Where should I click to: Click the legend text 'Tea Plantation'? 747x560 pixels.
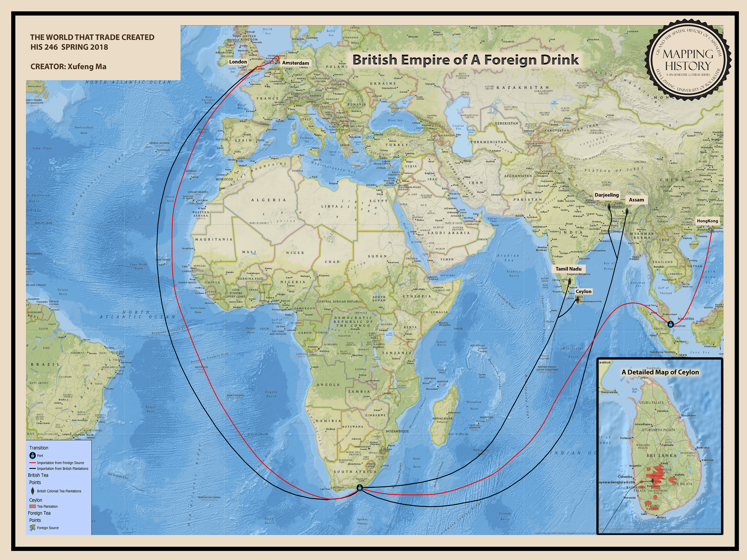click(47, 506)
